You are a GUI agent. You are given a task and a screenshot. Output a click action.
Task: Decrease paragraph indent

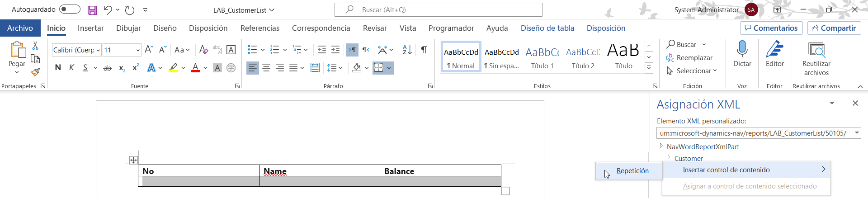pos(322,50)
